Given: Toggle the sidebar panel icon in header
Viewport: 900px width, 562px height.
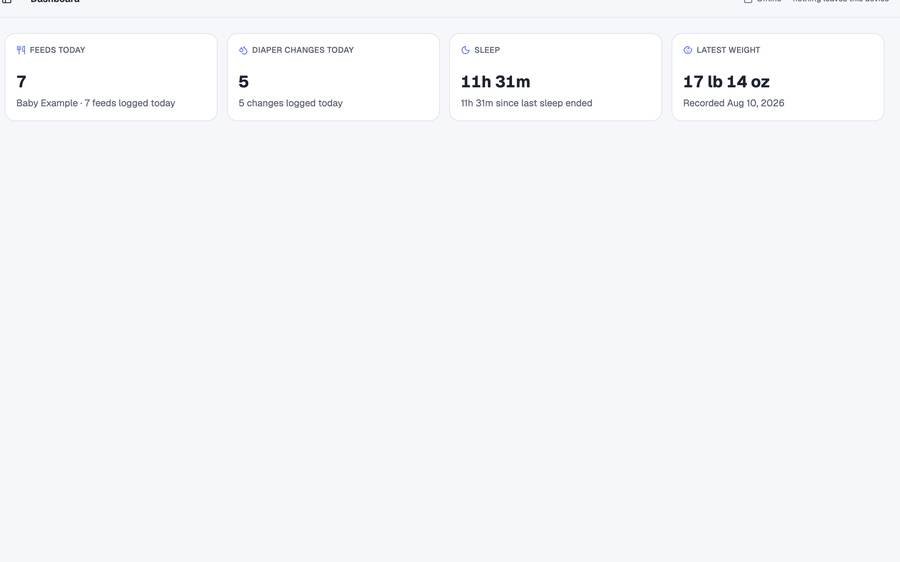Looking at the screenshot, I should 7,1.
